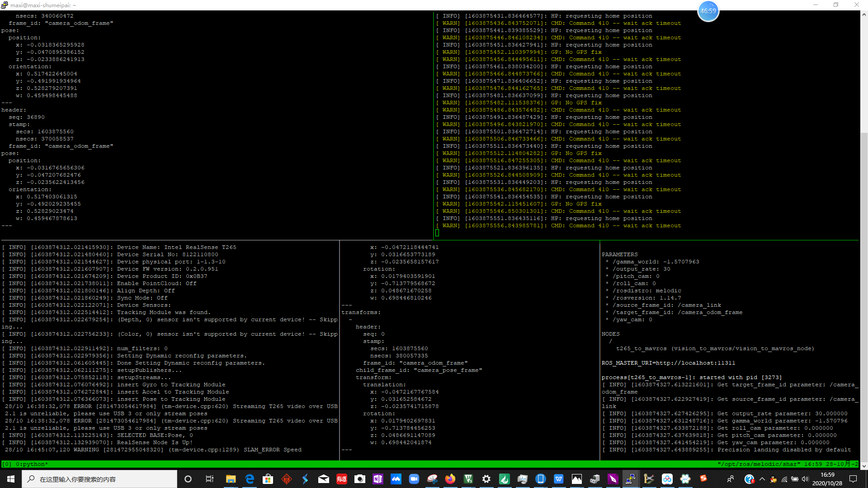The image size is (868, 488).
Task: Open Microsoft Edge in the taskbar
Action: coord(250,479)
